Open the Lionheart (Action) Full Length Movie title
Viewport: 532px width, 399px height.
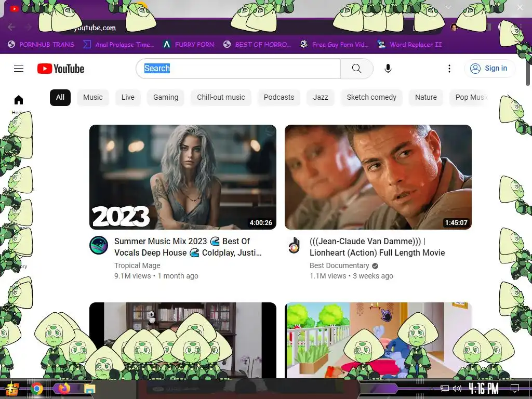[x=377, y=247]
